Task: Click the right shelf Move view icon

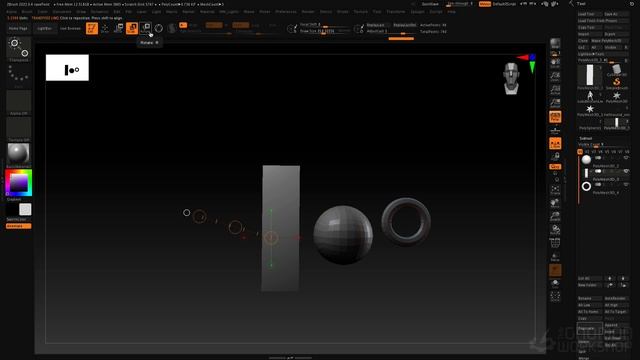Action: 555,203
